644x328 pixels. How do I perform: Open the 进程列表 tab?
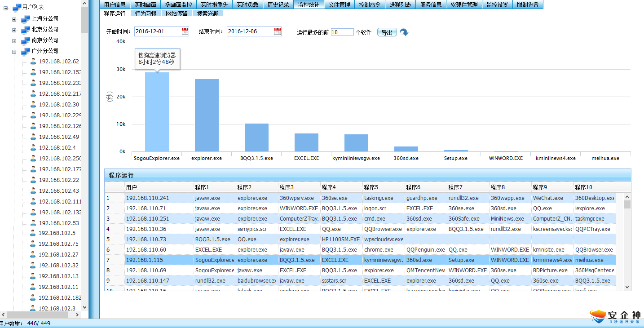pos(400,4)
